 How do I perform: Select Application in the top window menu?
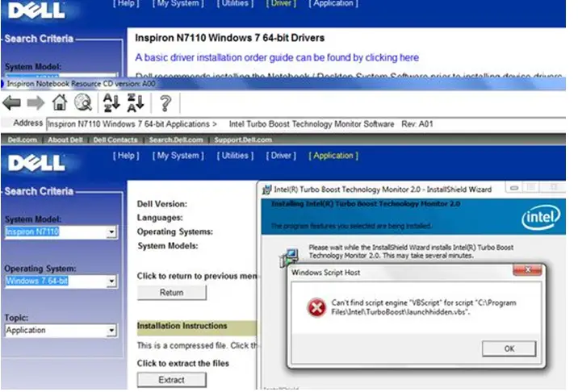tap(333, 4)
